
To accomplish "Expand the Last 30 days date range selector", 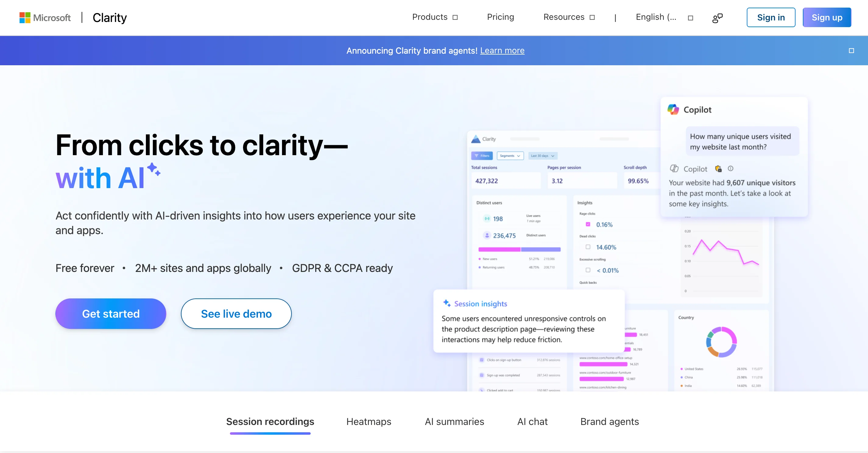I will pyautogui.click(x=542, y=155).
